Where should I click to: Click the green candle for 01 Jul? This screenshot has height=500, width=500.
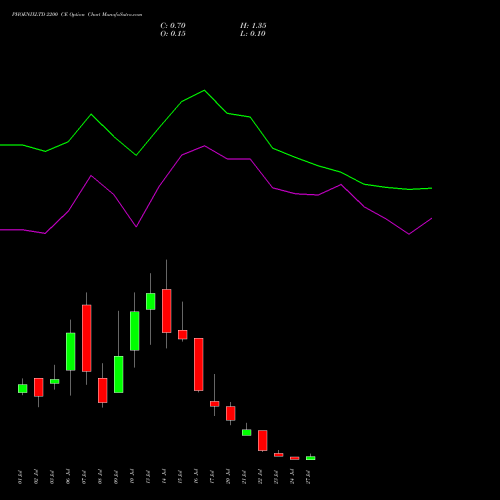23,389
